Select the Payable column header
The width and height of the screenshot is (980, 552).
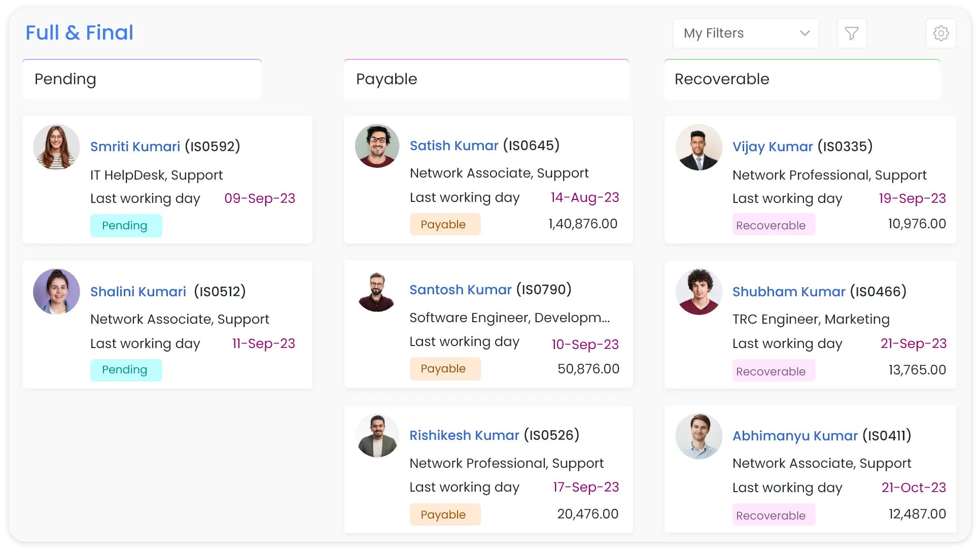(x=387, y=79)
